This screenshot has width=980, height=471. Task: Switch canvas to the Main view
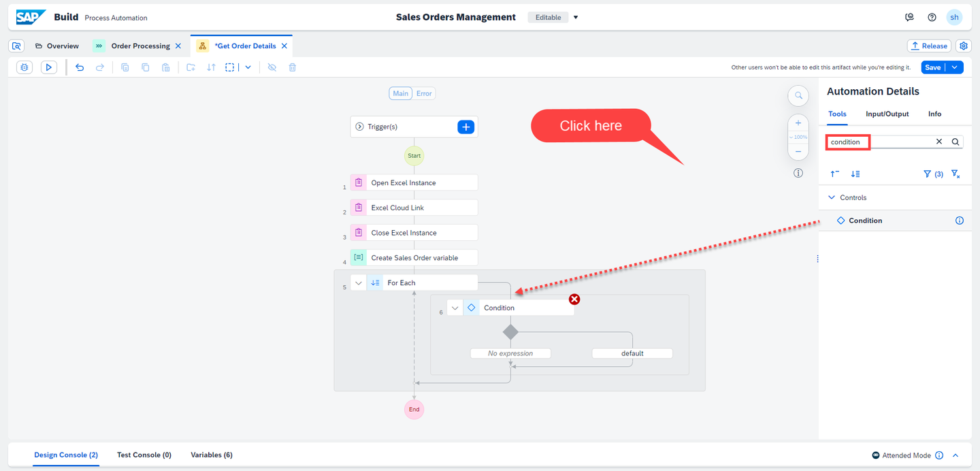point(401,93)
